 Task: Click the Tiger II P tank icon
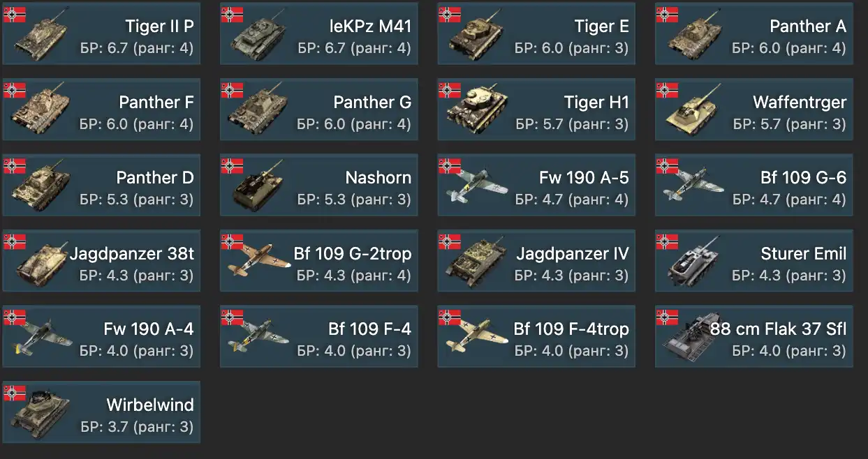coord(41,36)
